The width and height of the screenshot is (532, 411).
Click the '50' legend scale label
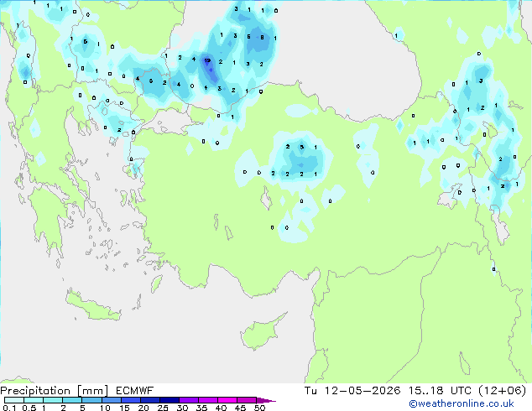[259, 408]
